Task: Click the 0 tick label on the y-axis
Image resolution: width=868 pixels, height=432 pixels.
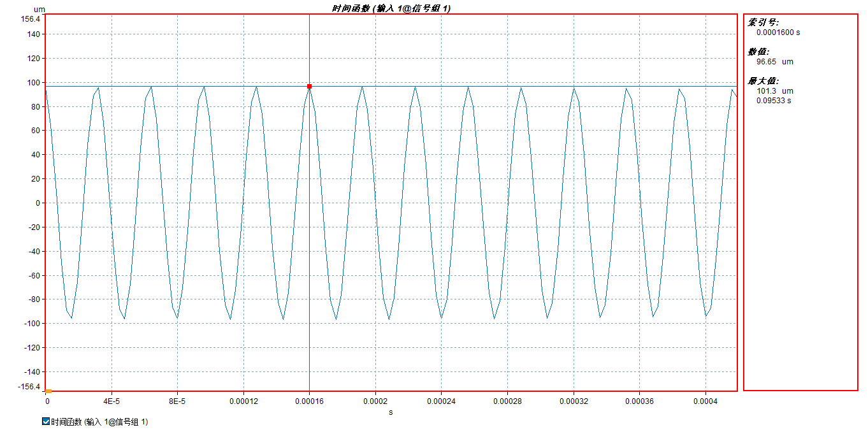Action: (x=38, y=203)
